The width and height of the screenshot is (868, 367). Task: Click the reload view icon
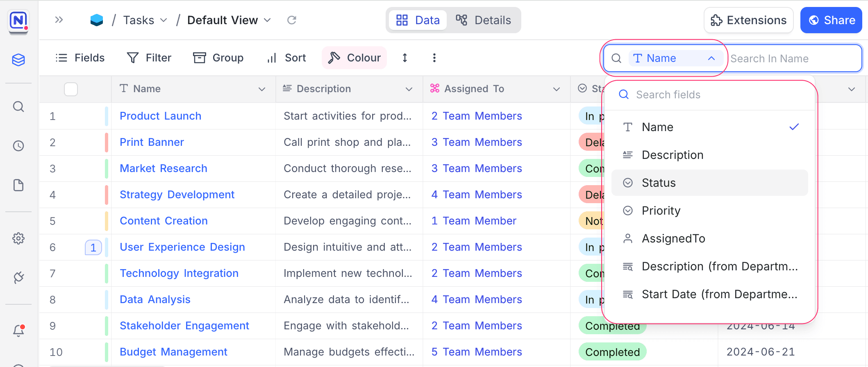point(291,20)
